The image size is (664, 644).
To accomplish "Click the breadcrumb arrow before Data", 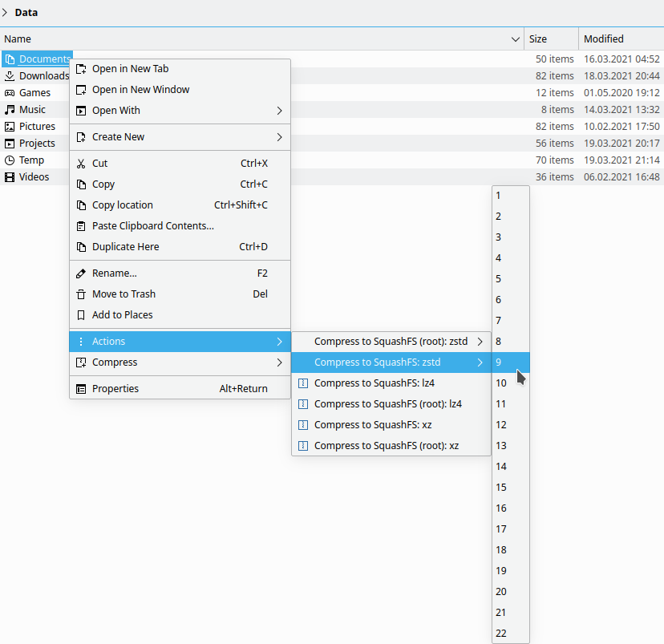I will [x=5, y=13].
